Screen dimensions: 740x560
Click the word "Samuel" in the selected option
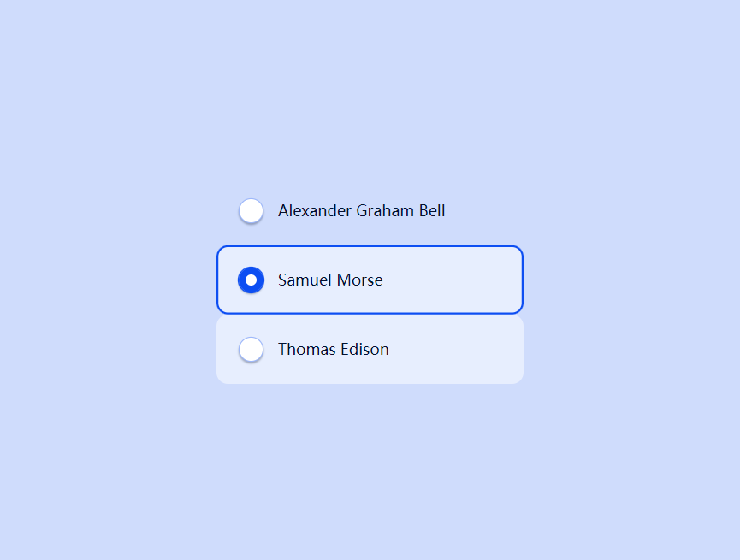point(305,280)
